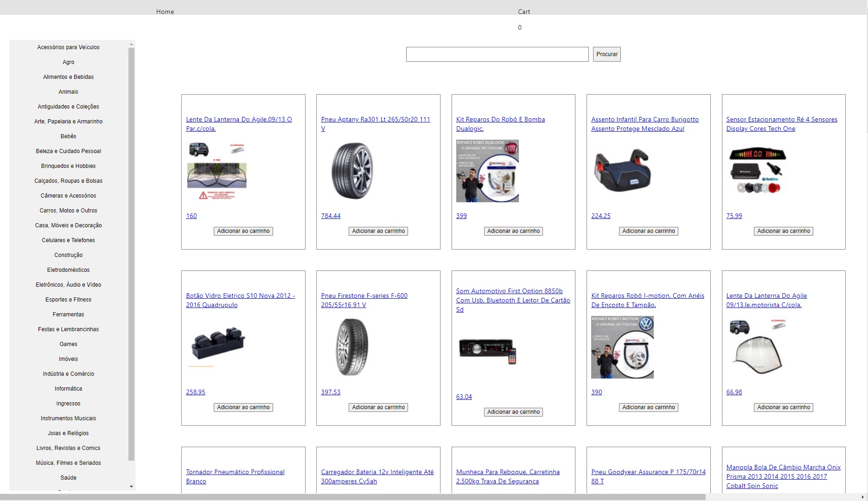Open the Bebês category
This screenshot has width=868, height=501.
coord(68,136)
